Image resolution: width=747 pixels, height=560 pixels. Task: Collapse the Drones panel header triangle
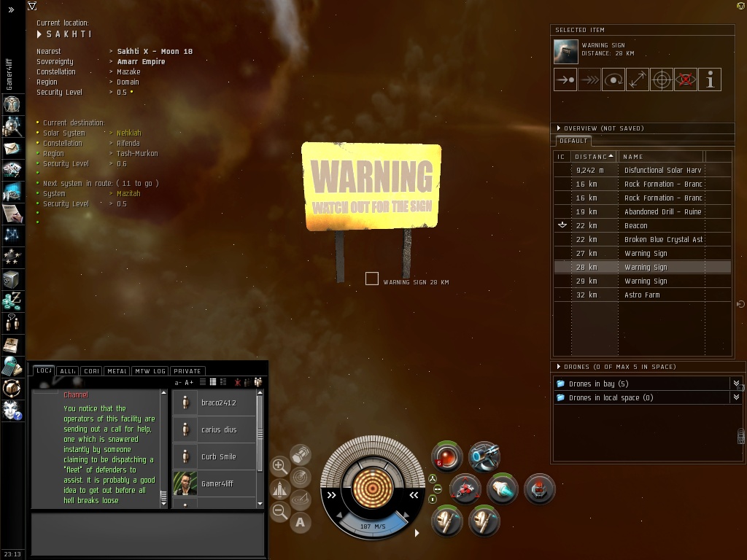[x=559, y=367]
